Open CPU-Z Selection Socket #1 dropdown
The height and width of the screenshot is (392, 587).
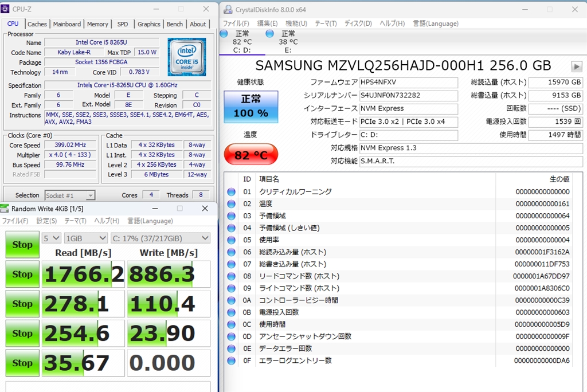[70, 195]
